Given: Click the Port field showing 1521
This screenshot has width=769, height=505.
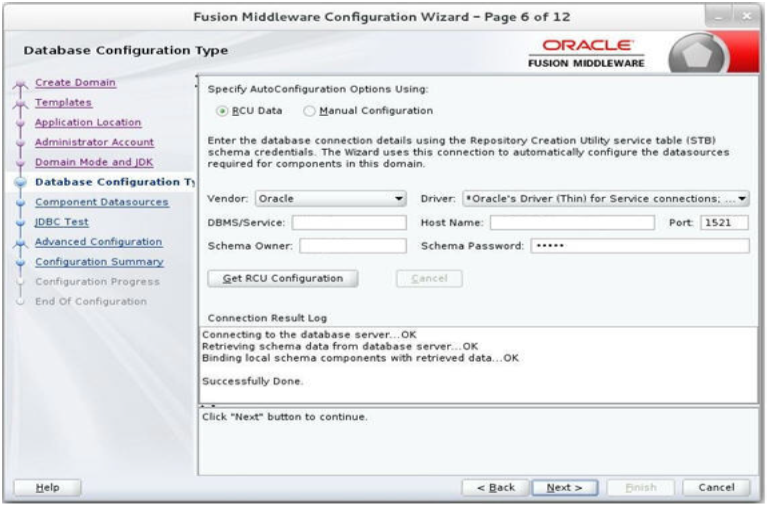Looking at the screenshot, I should tap(724, 223).
